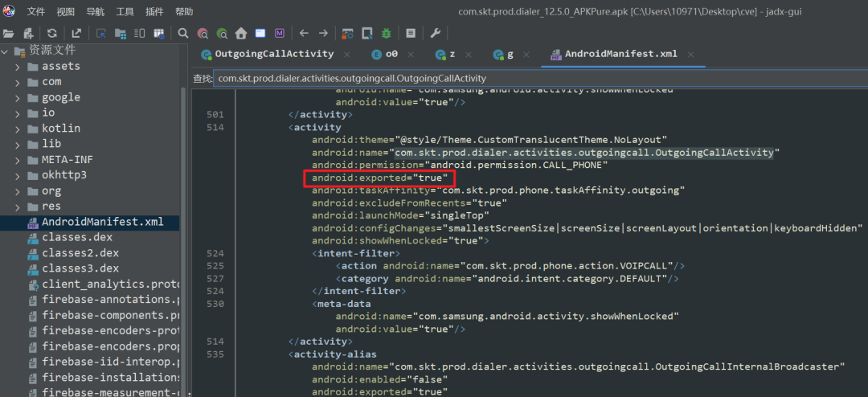Select classes.dex in the tree

(x=77, y=238)
